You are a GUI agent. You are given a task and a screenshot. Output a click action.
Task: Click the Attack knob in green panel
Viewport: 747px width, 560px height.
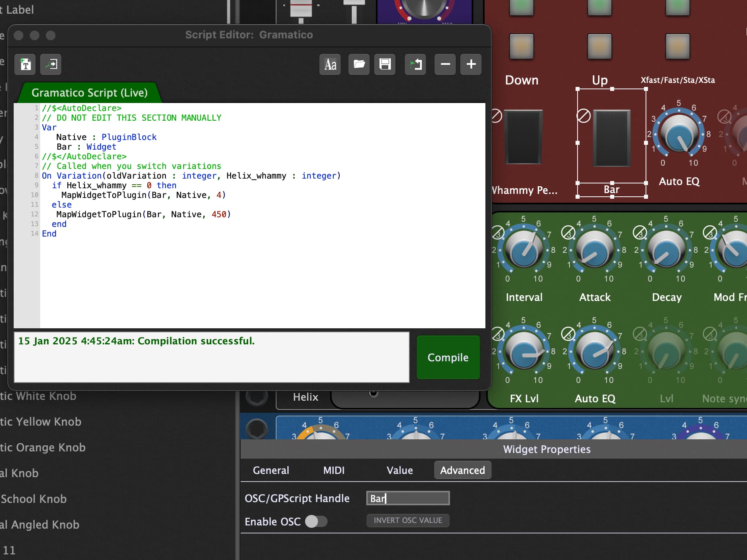594,249
